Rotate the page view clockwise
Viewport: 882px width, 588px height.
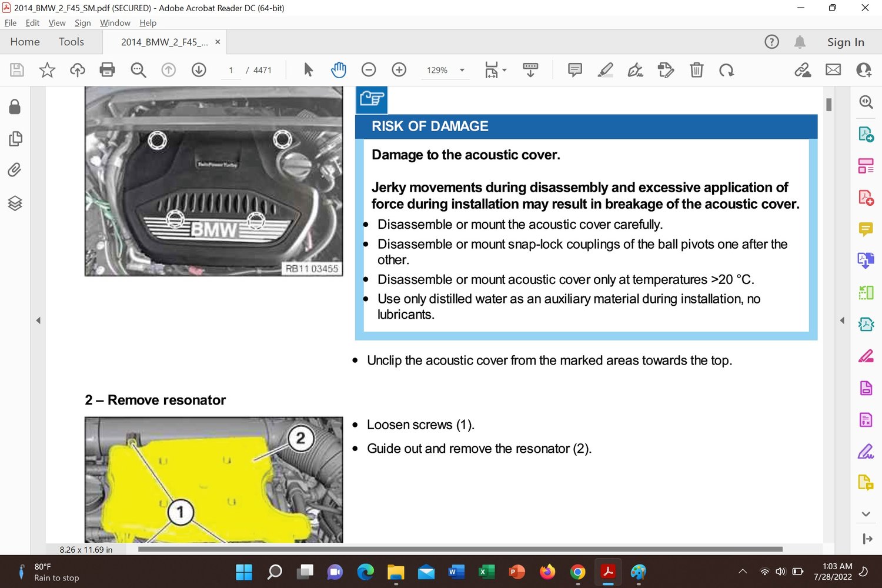tap(727, 70)
